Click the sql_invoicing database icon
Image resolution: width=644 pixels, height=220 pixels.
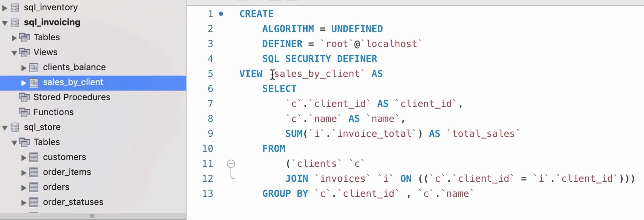tap(15, 22)
